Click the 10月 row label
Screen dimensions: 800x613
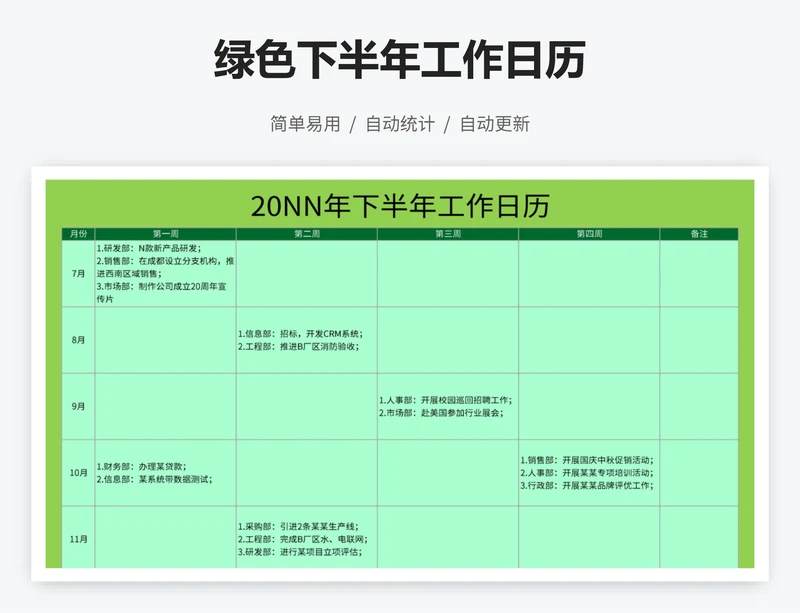(79, 473)
